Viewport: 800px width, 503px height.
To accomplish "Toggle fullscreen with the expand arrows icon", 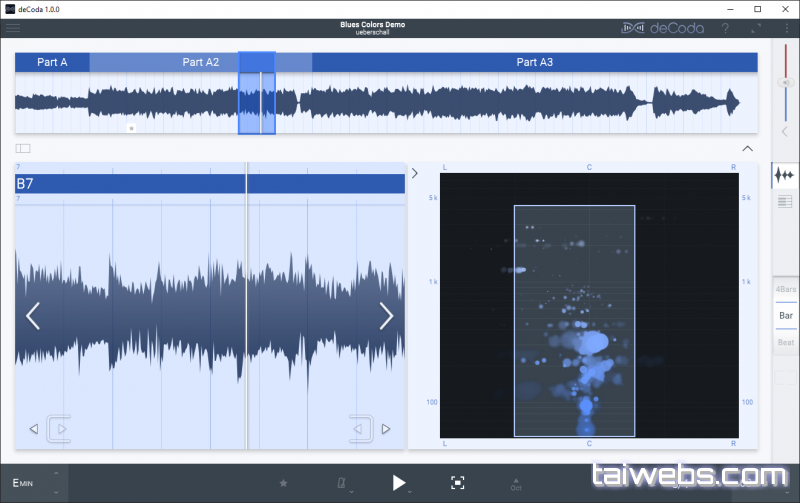I will (755, 28).
